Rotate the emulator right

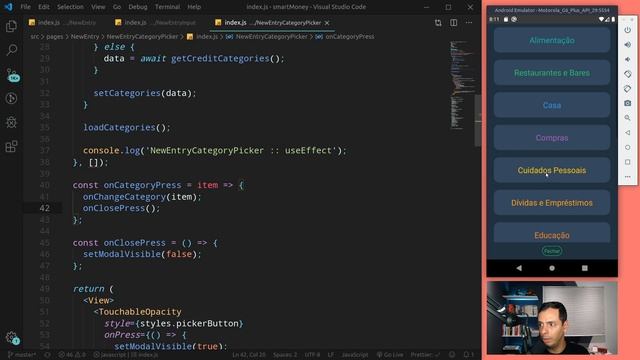click(628, 89)
